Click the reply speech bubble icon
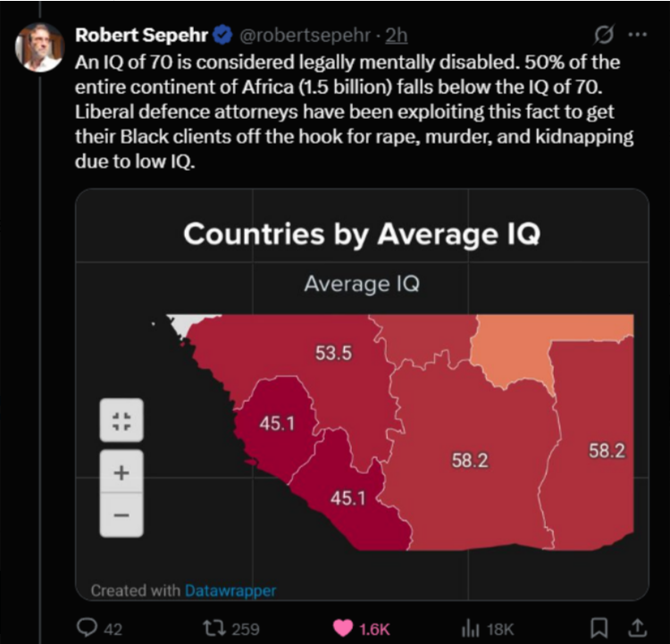The image size is (670, 644). coord(87,628)
